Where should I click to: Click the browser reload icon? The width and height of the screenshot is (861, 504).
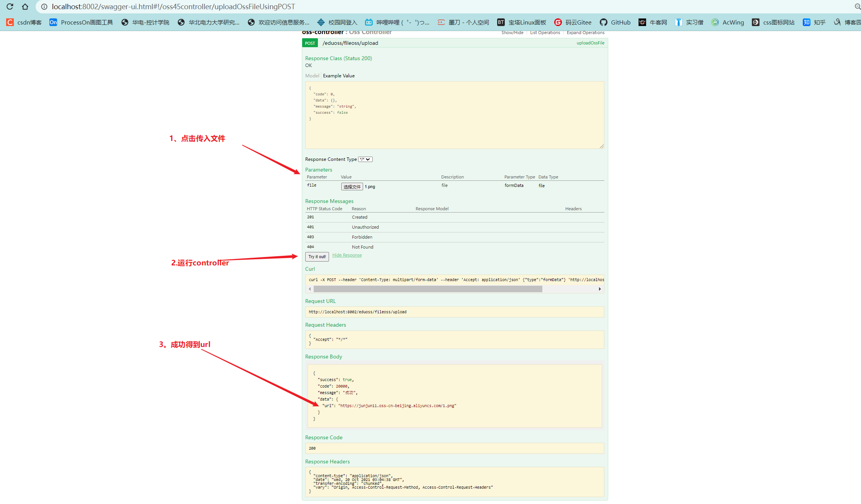pyautogui.click(x=10, y=7)
